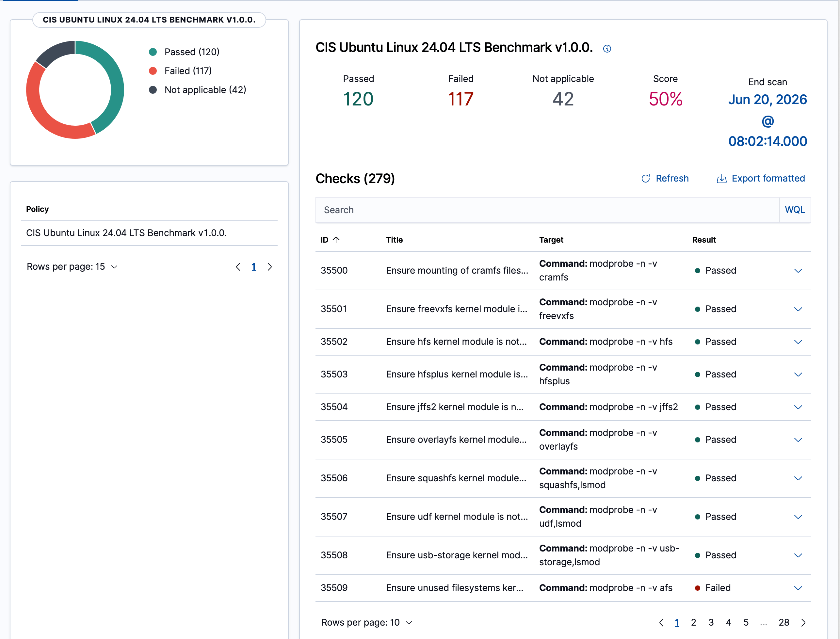Click title 'Ensure usb-storage kernel mod...'
840x639 pixels.
tap(457, 555)
